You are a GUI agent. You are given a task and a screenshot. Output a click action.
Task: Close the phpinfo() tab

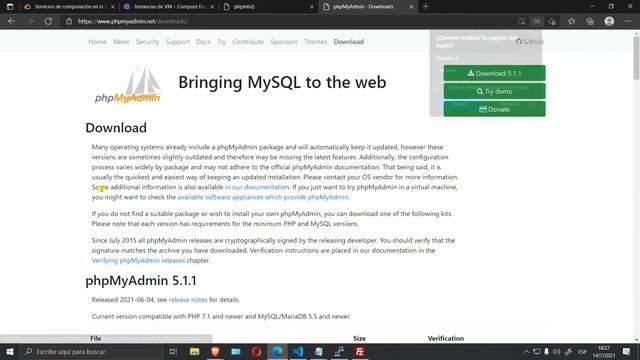[312, 7]
